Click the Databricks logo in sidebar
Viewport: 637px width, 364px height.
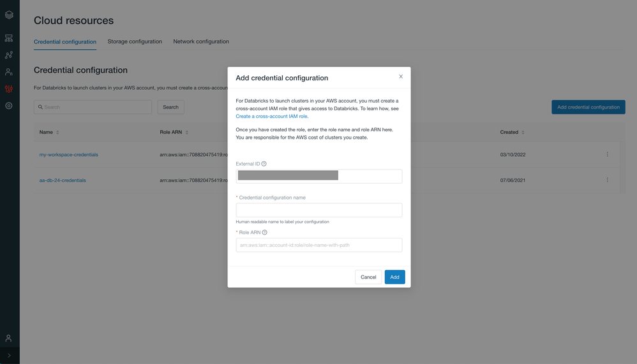(x=9, y=15)
